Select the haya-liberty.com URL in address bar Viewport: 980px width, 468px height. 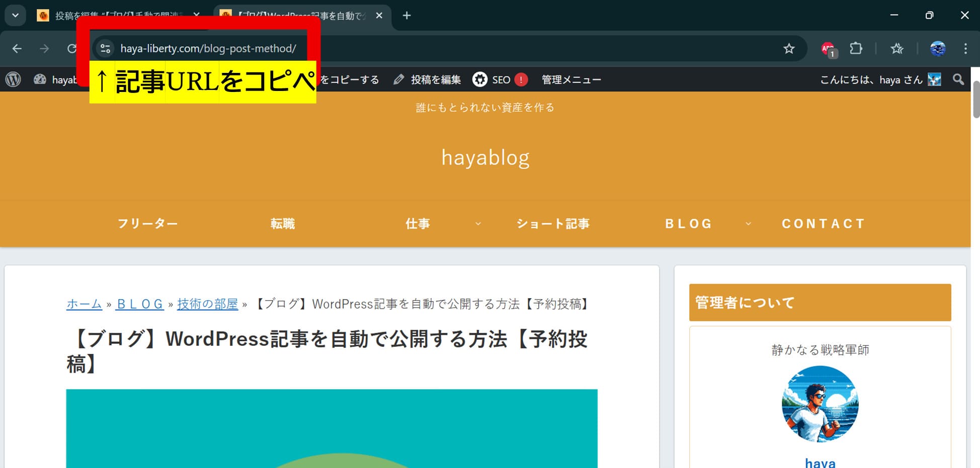208,49
